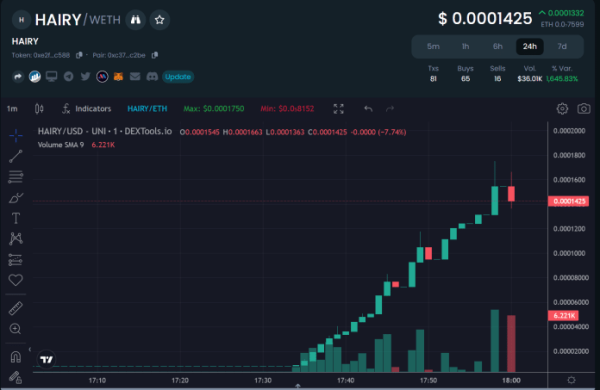The width and height of the screenshot is (600, 390).
Task: Select the crosshair cursor tool
Action: [16, 135]
